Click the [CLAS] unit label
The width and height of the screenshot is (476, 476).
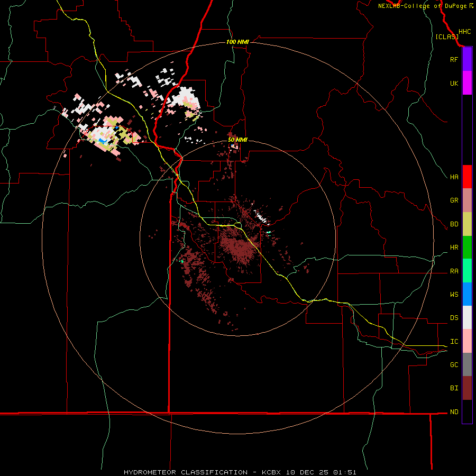447,37
